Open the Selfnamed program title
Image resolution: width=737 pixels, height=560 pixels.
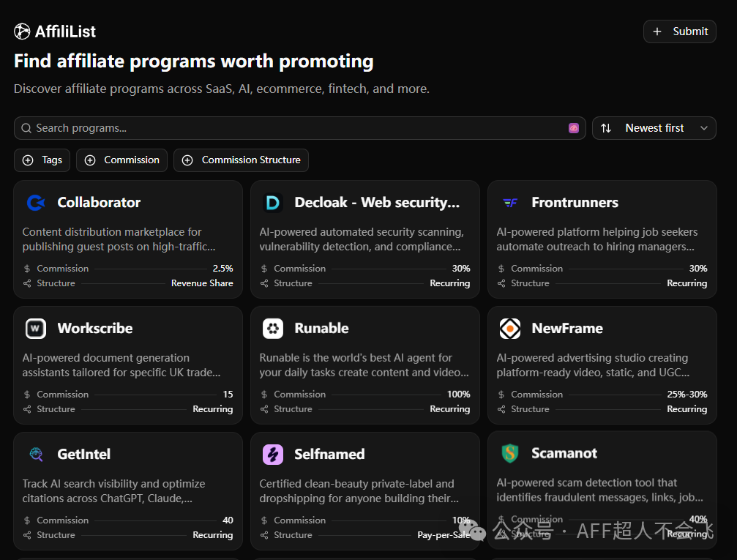(329, 454)
